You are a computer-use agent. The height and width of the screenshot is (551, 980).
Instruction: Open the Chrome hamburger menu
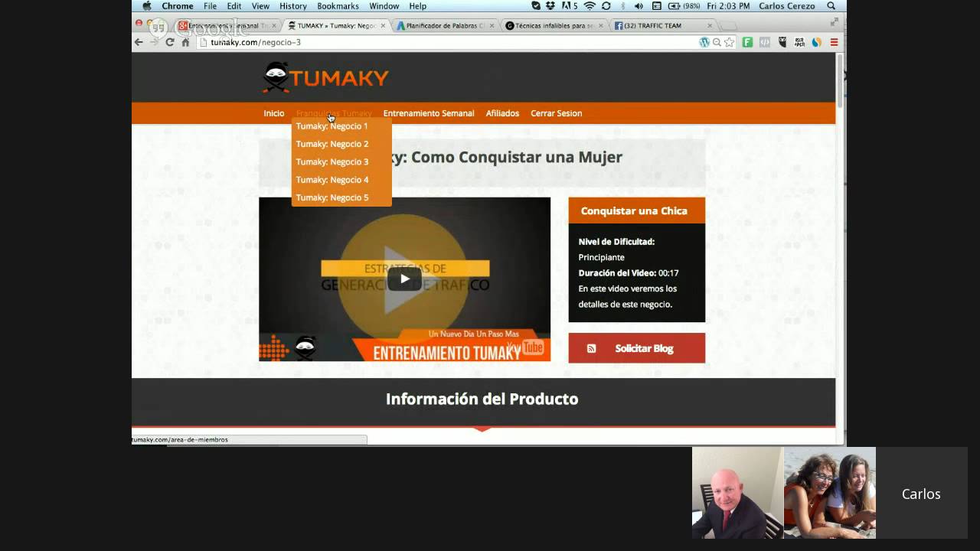[834, 42]
